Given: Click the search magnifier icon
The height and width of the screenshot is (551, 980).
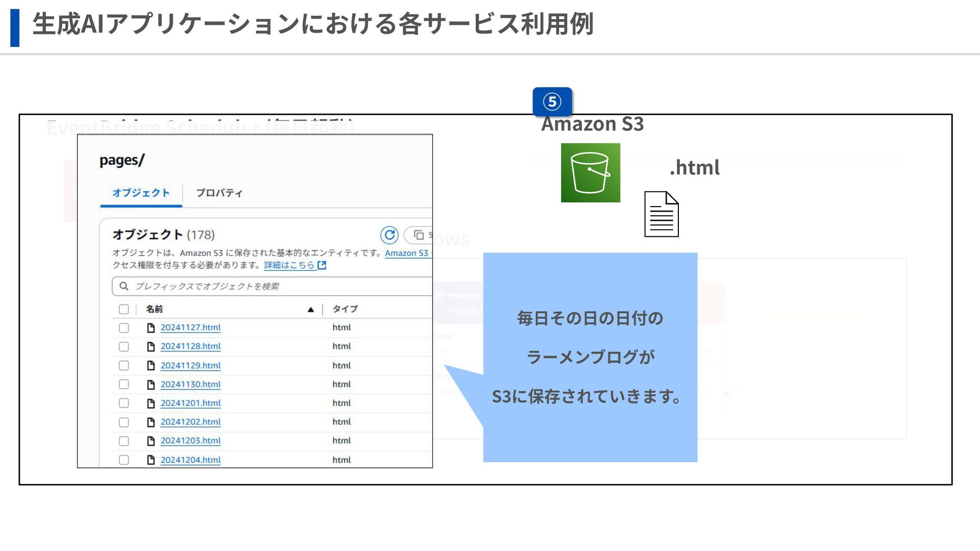Looking at the screenshot, I should (124, 286).
